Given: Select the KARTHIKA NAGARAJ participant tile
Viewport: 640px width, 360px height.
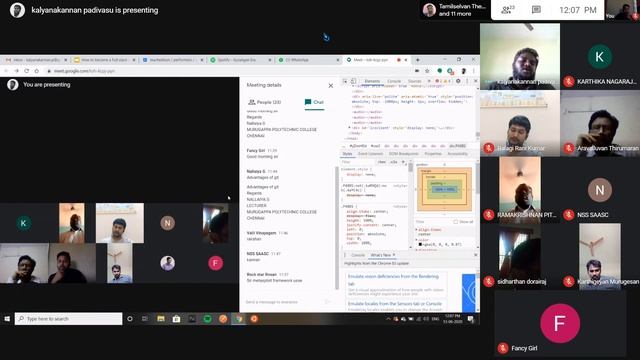Looking at the screenshot, I should tap(600, 56).
